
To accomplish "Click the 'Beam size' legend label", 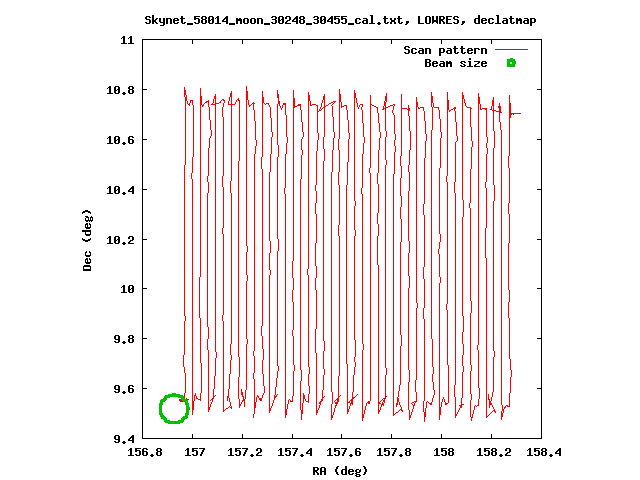I will point(456,63).
